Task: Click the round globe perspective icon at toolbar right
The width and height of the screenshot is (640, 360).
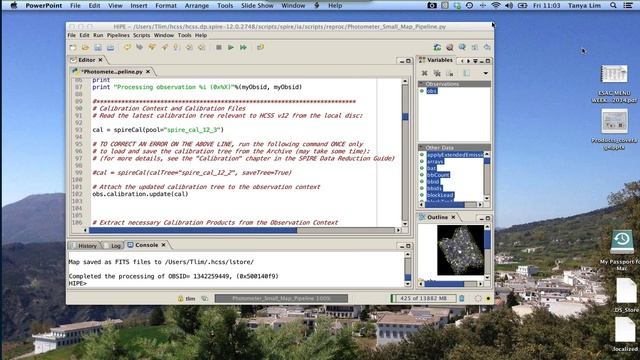Action: point(450,47)
